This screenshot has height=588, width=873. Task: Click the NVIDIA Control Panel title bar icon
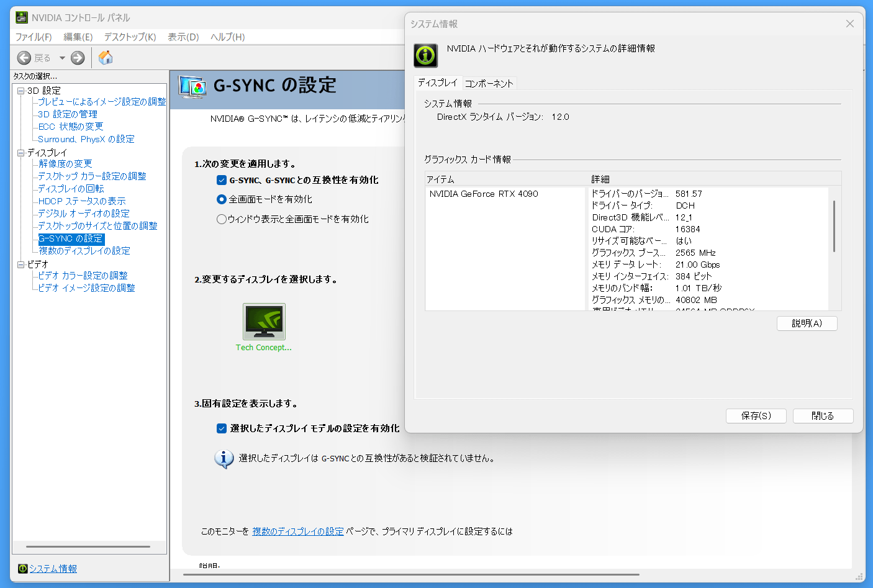pos(22,17)
